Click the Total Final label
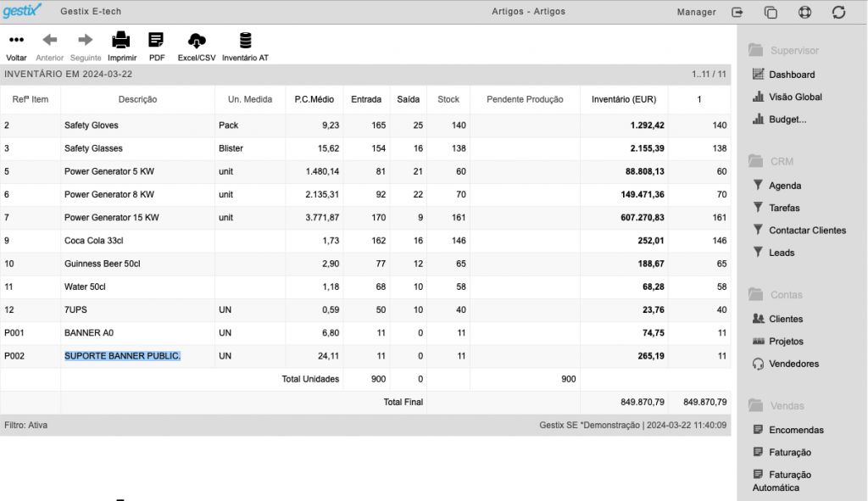The height and width of the screenshot is (501, 868). coord(403,403)
